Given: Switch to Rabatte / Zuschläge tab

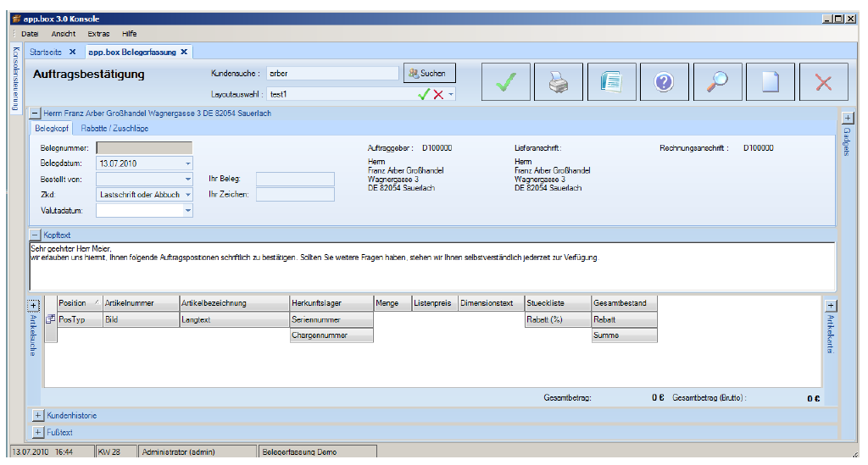Looking at the screenshot, I should click(x=114, y=129).
